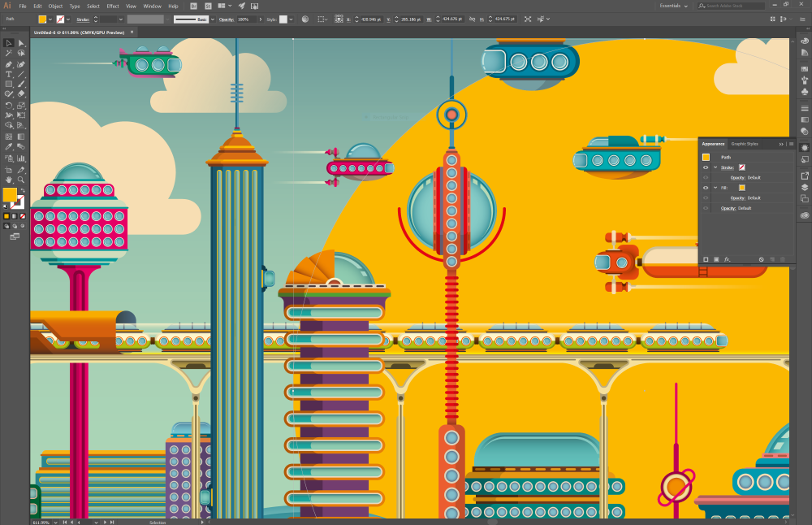Open the Appearance panel icon in dock
The image size is (812, 525).
point(804,148)
